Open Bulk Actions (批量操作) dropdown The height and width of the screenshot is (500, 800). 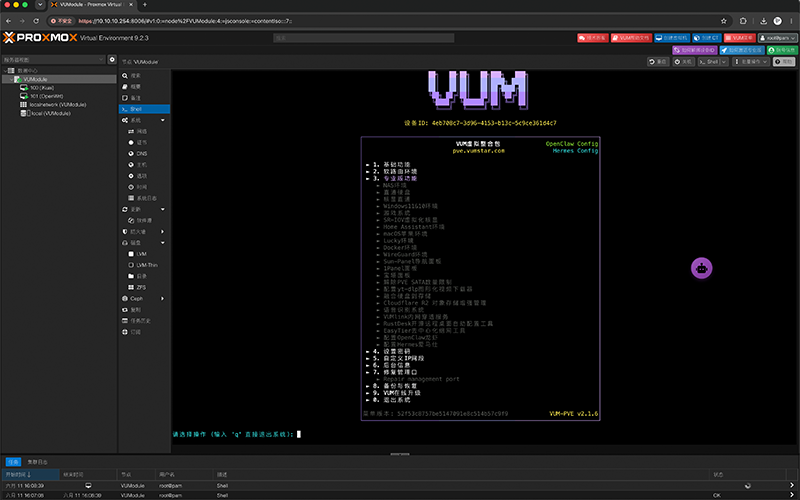pos(751,62)
